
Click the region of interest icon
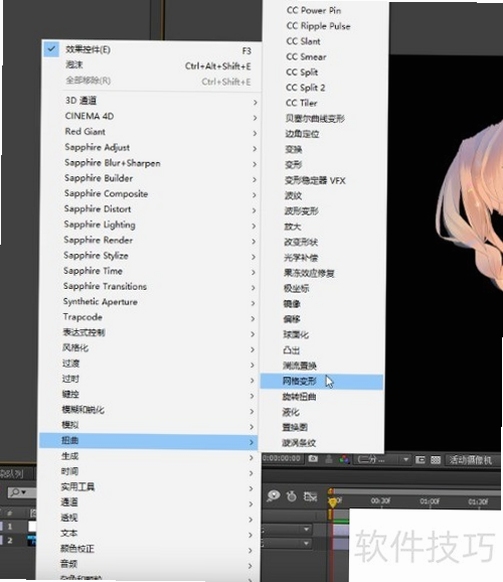coord(420,460)
